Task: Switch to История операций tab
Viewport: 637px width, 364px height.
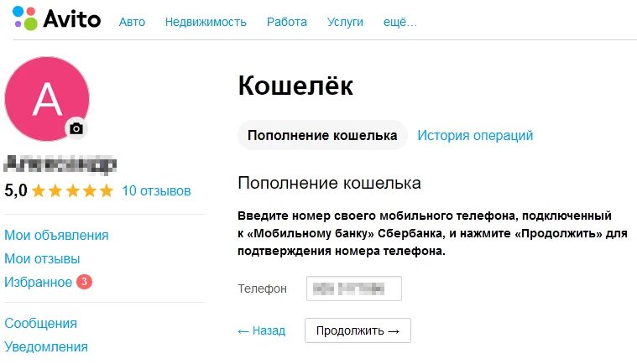Action: coord(475,135)
